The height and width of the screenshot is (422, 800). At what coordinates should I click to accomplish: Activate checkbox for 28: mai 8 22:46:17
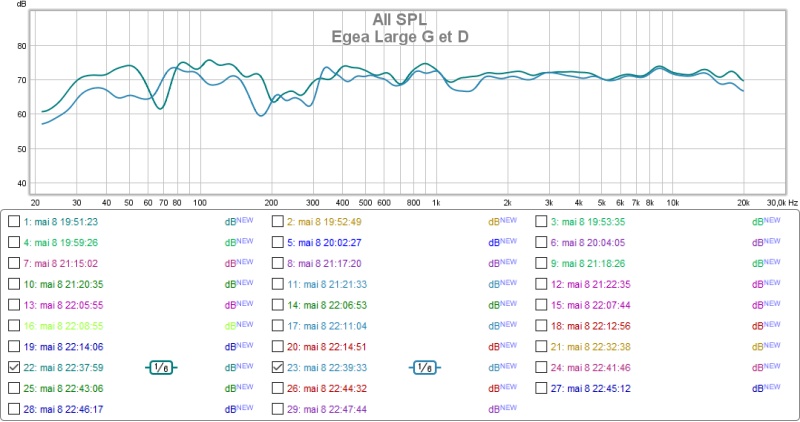point(14,409)
